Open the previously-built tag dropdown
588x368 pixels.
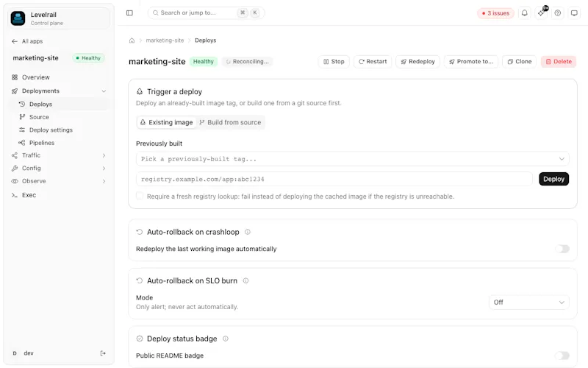click(353, 159)
